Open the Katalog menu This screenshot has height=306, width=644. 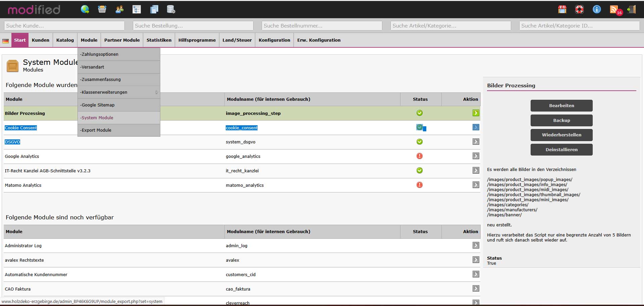pos(65,40)
